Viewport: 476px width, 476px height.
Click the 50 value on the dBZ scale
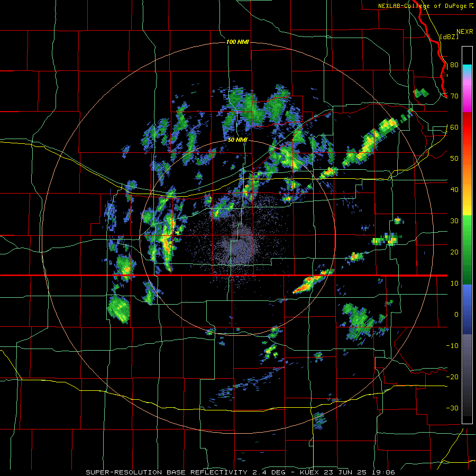(x=454, y=159)
